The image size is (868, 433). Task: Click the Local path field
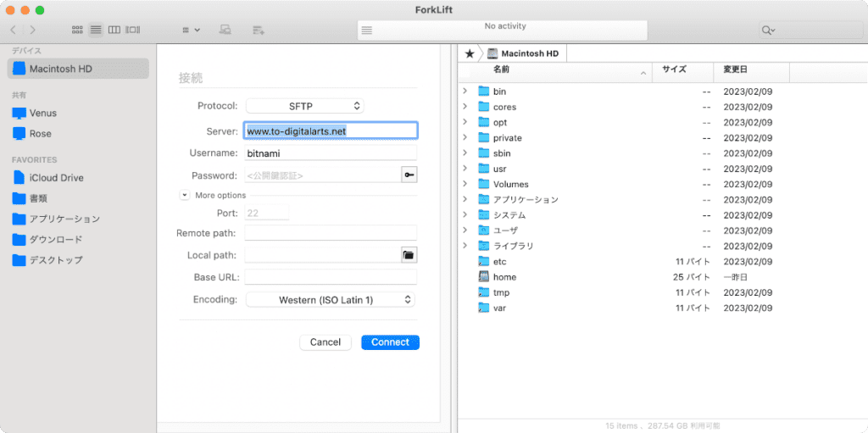point(322,255)
